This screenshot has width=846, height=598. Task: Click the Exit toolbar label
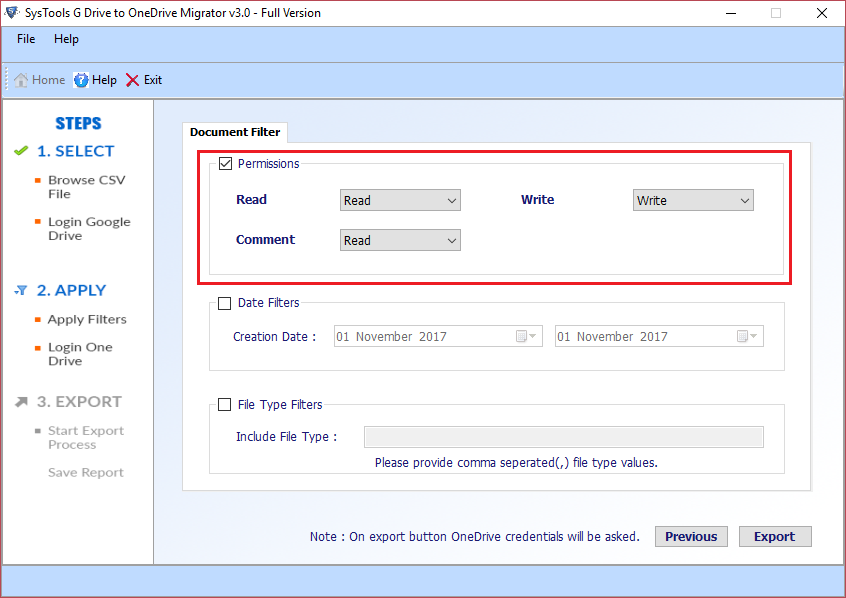pos(153,80)
